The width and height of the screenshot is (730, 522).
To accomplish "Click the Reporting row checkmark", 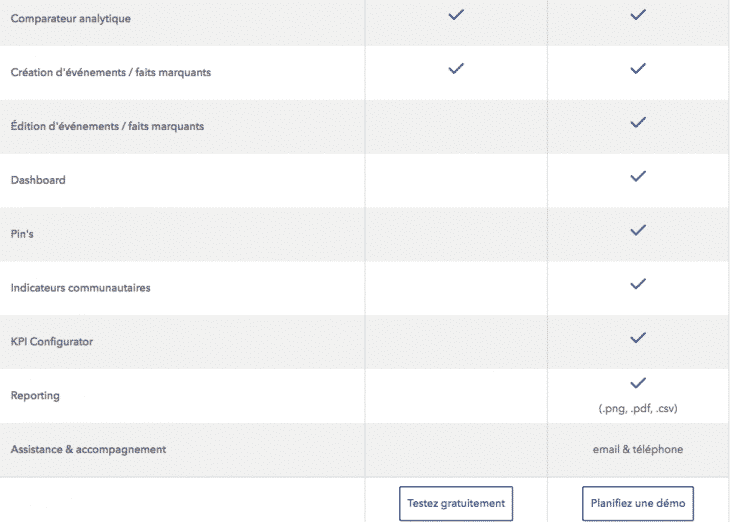I will coord(638,383).
